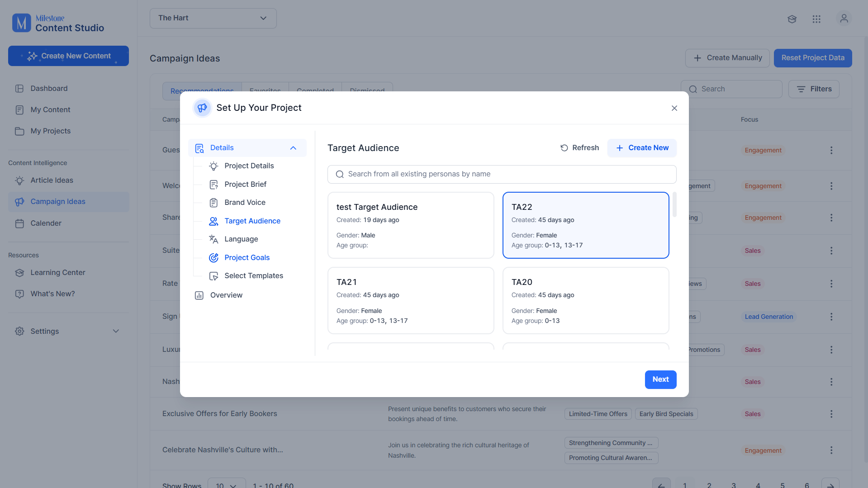Collapse the Details section chevron
This screenshot has height=488, width=868.
(293, 148)
